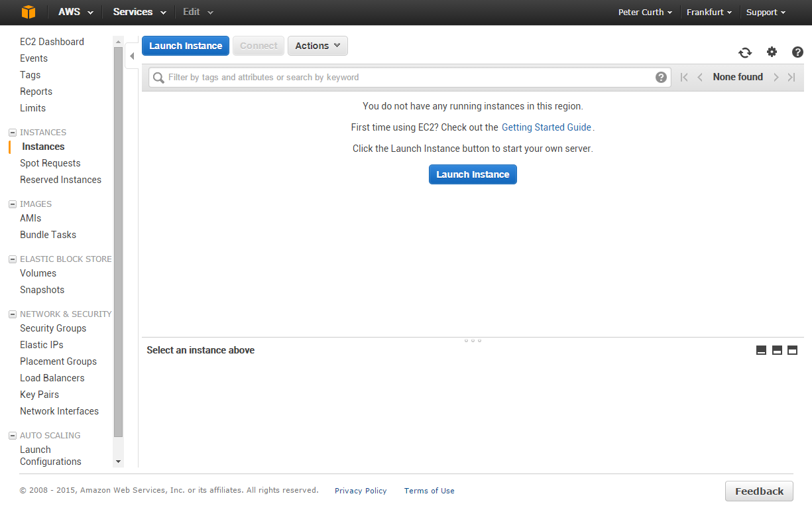Open the Frankfurt region dropdown

(x=709, y=13)
